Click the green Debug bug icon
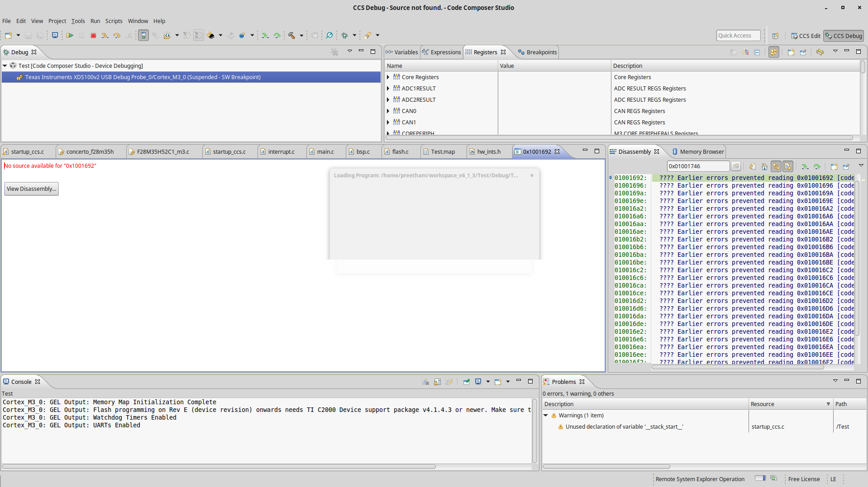This screenshot has width=868, height=487. click(345, 35)
